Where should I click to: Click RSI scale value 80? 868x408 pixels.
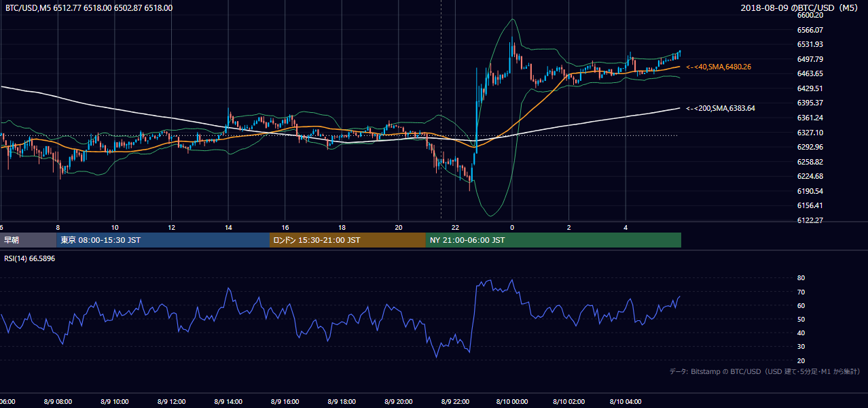coord(801,278)
